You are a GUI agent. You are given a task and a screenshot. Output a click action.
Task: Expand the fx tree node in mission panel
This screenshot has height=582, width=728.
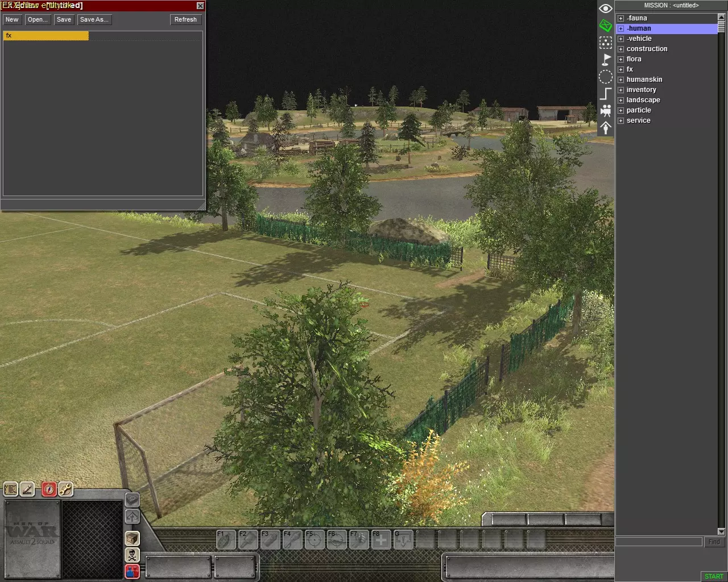click(x=621, y=69)
